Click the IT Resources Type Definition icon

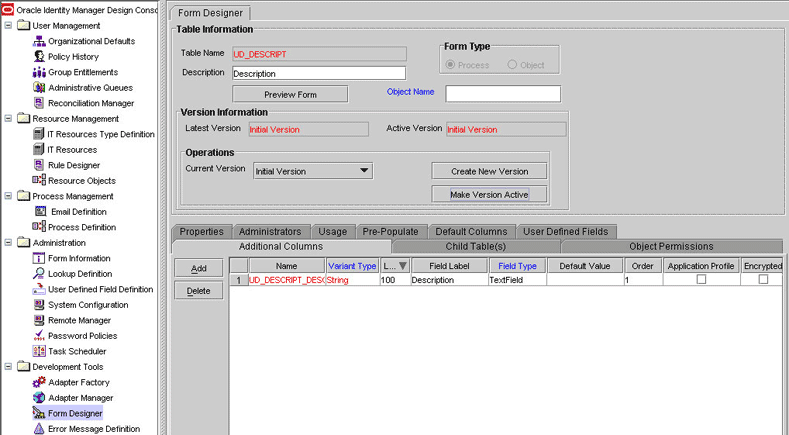pyautogui.click(x=38, y=134)
